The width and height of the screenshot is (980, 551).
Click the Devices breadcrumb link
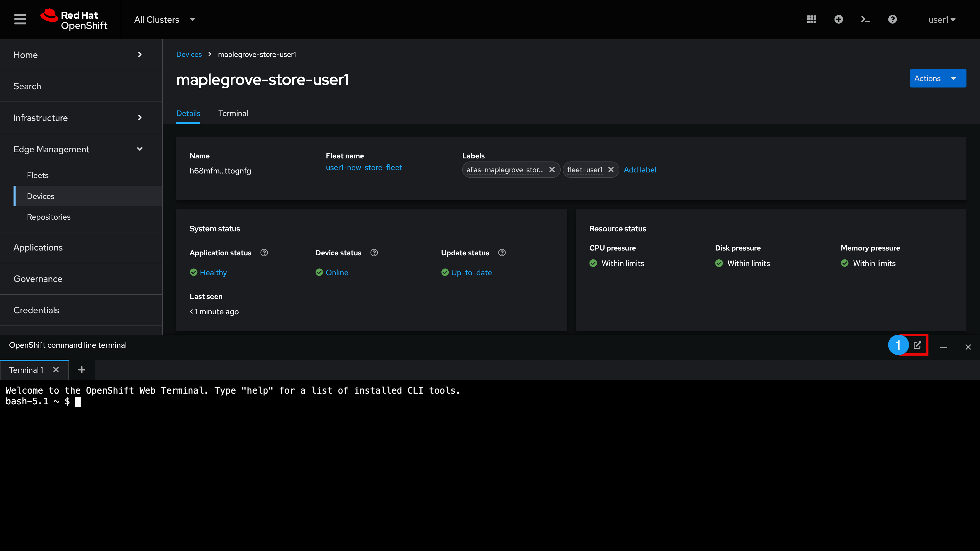coord(189,54)
